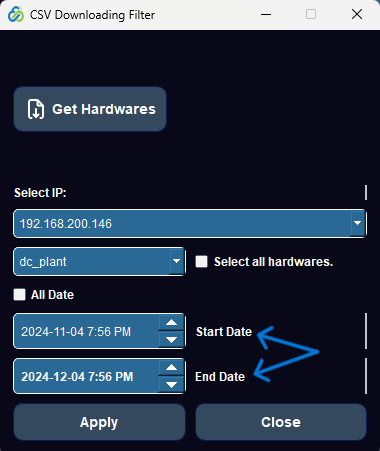Enable the Select all hardwares checkbox
380x451 pixels.
(x=201, y=262)
